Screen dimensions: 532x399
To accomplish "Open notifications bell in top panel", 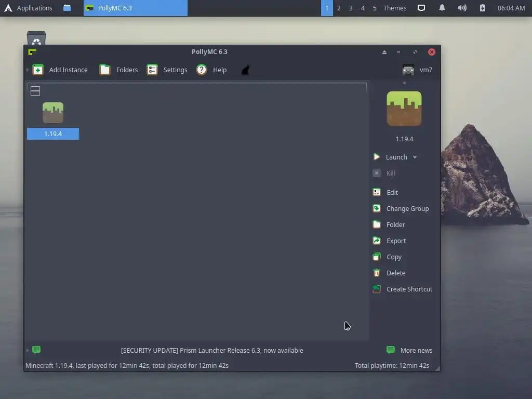I will pos(442,8).
